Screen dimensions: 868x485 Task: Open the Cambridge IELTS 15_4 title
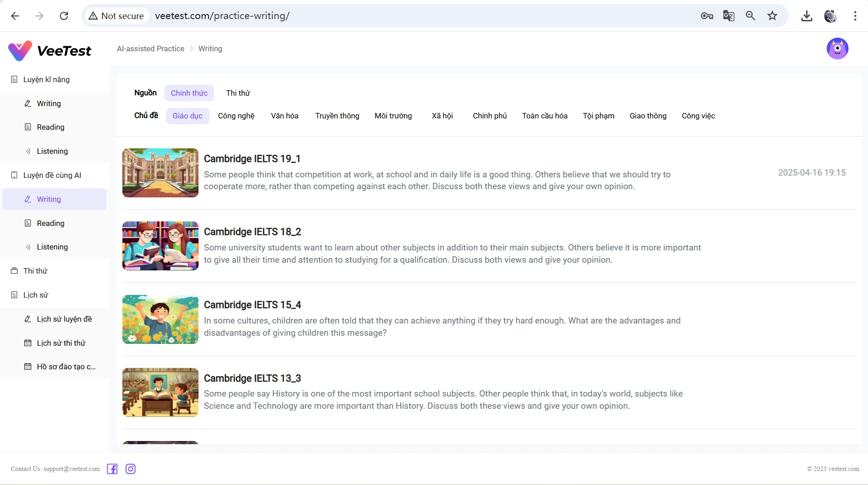(x=252, y=305)
